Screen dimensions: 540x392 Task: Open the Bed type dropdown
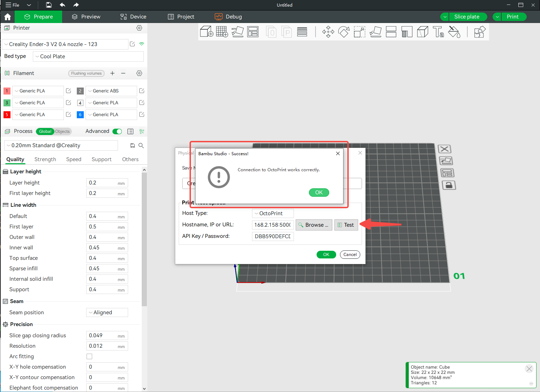(x=88, y=56)
